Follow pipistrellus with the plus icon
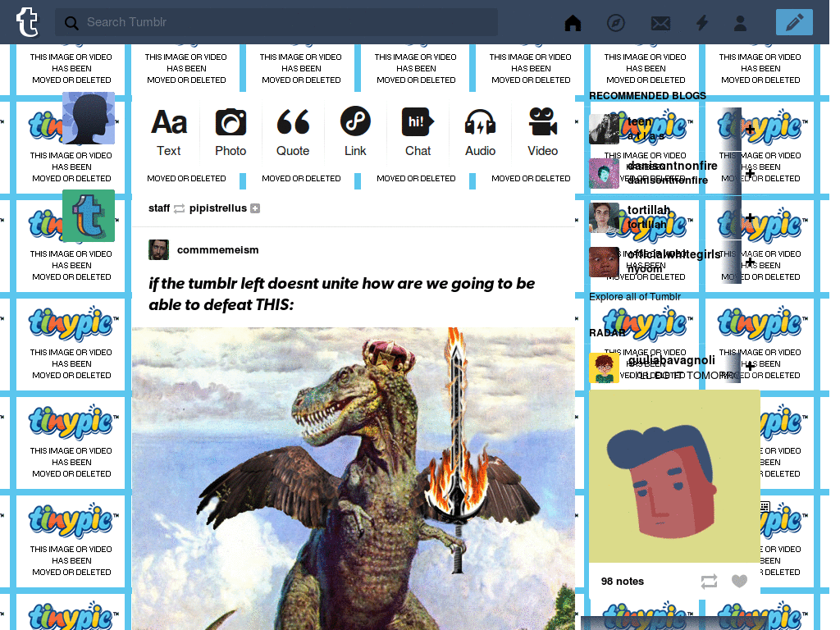 (255, 208)
